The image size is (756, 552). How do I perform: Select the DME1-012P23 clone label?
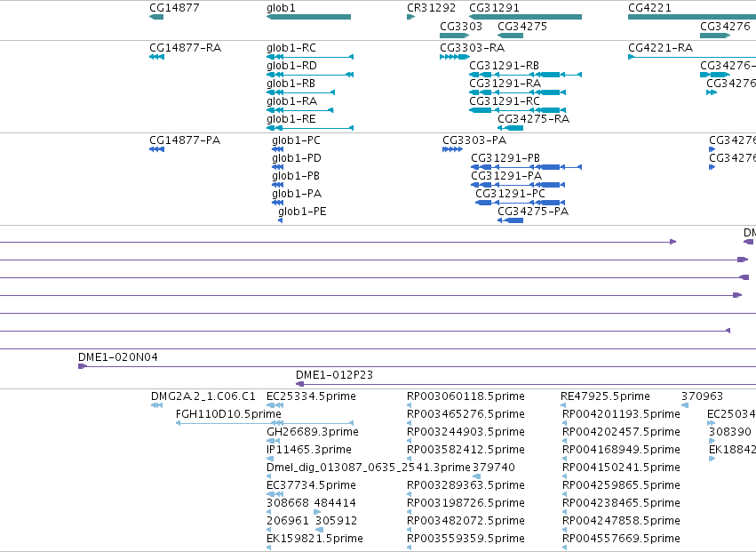pos(334,375)
